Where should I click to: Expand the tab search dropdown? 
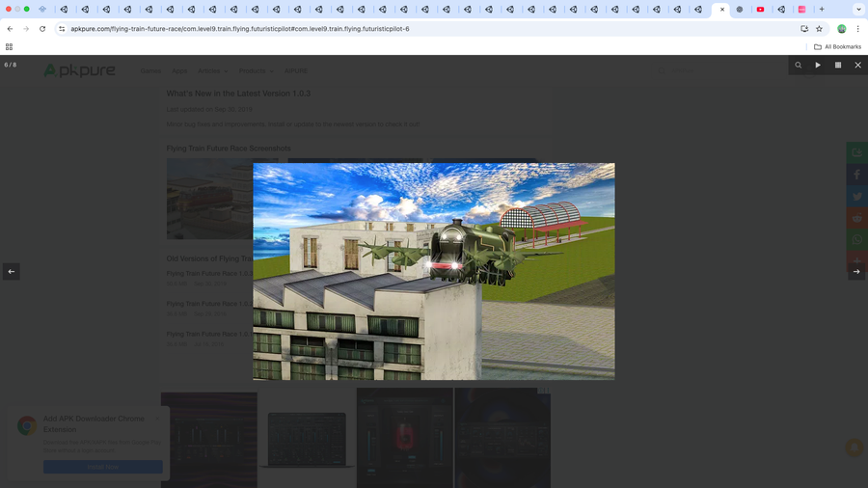click(858, 10)
